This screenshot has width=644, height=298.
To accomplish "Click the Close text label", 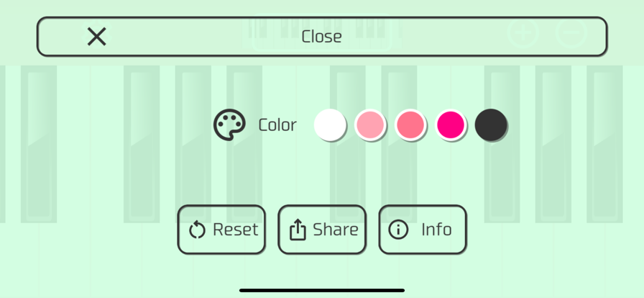I will tap(321, 37).
